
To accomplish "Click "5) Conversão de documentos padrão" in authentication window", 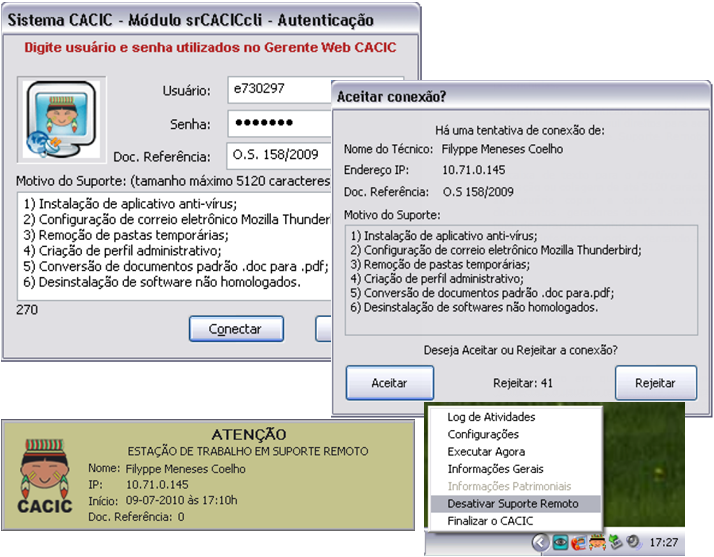I will point(176,266).
